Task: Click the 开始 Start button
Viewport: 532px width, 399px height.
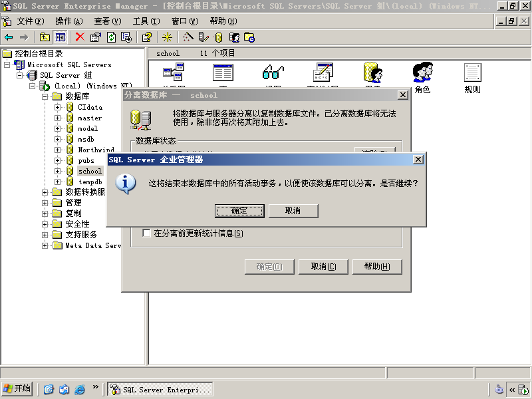Action: (x=17, y=389)
